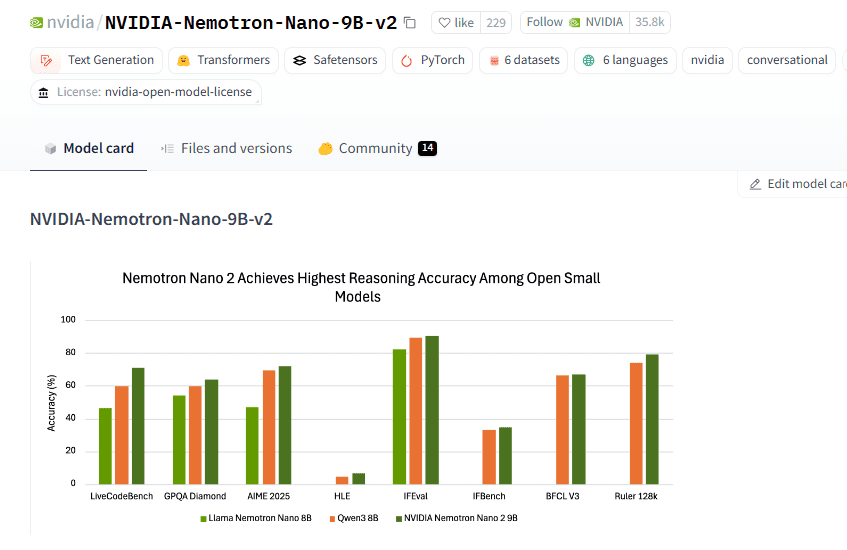Screen dimensions: 847x550
Task: Click the Transformers emoji icon
Action: click(x=184, y=61)
